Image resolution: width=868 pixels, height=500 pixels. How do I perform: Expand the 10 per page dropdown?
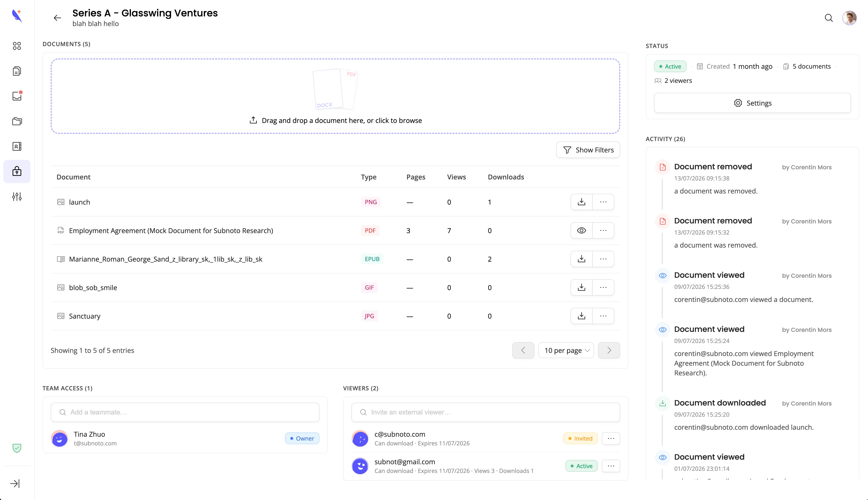566,350
